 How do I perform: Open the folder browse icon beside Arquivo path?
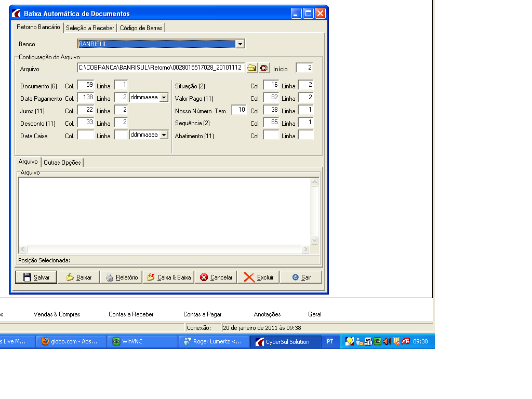pos(251,68)
